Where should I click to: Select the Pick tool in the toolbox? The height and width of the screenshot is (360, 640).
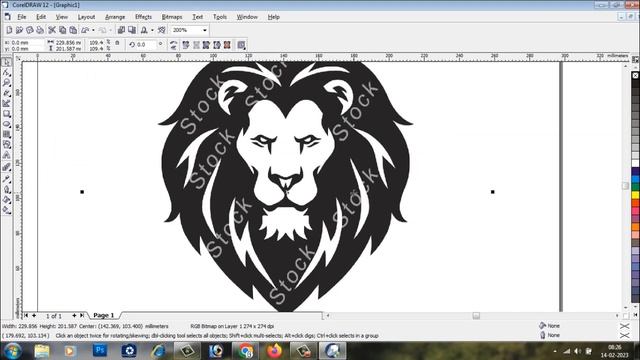point(7,62)
